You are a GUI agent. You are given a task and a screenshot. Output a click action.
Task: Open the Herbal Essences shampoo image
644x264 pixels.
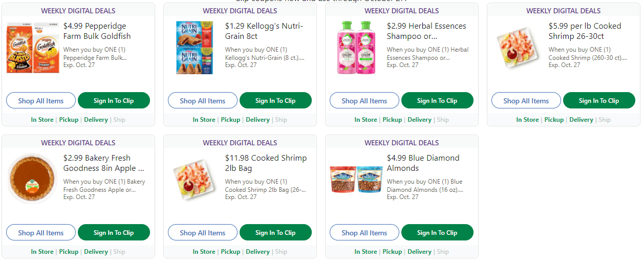coord(356,48)
